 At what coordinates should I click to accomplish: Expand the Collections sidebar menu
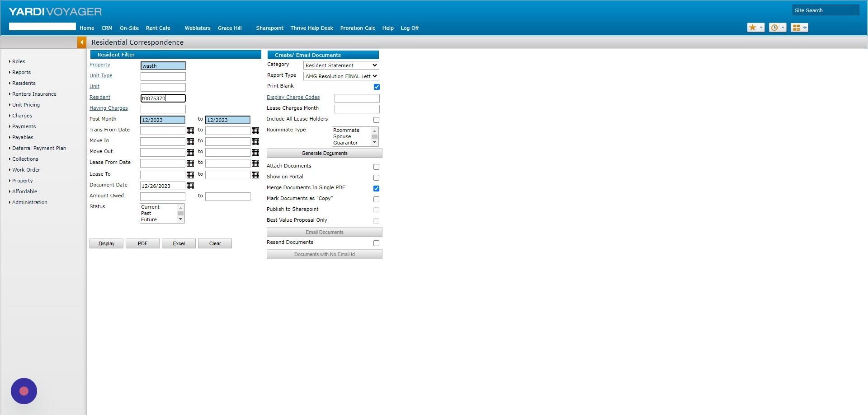pyautogui.click(x=25, y=159)
